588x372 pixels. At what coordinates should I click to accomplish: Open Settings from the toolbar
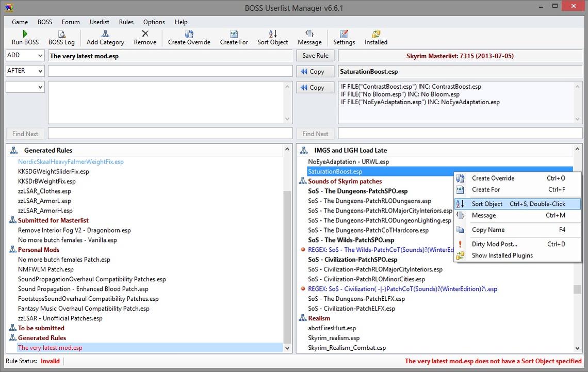pos(344,34)
